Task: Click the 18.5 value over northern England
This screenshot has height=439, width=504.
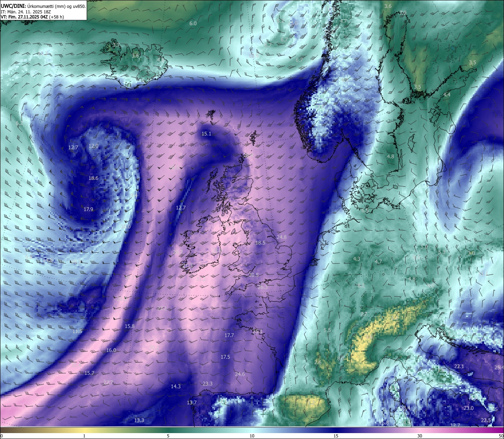Action: pos(260,243)
